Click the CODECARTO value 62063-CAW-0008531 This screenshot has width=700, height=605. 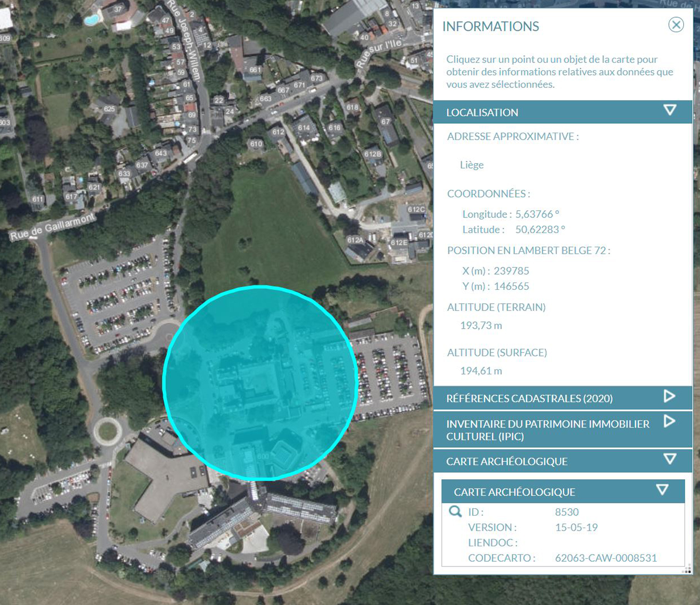(606, 558)
